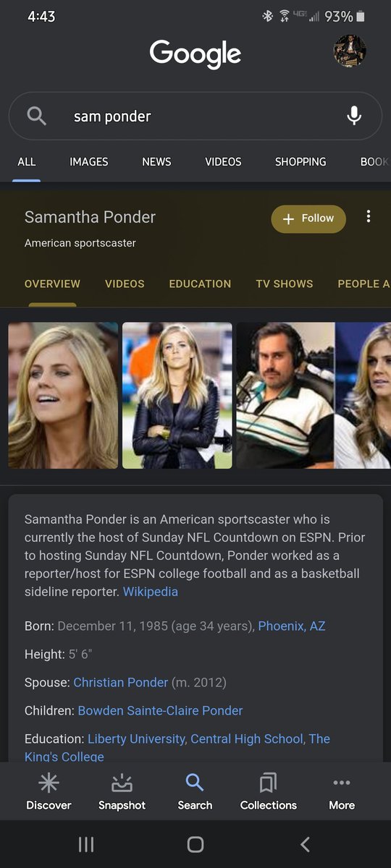391x868 pixels.
Task: Open the Google account profile picture
Action: [349, 52]
